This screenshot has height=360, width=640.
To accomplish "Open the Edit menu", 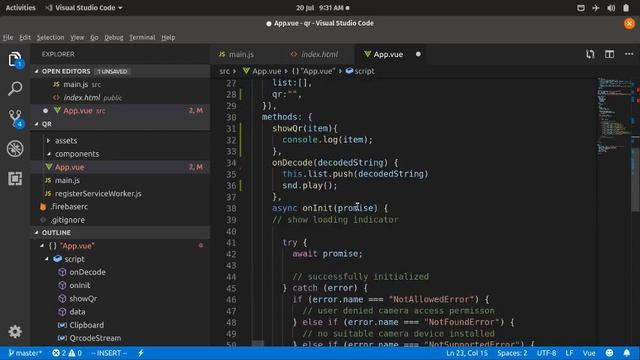I will pyautogui.click(x=25, y=38).
